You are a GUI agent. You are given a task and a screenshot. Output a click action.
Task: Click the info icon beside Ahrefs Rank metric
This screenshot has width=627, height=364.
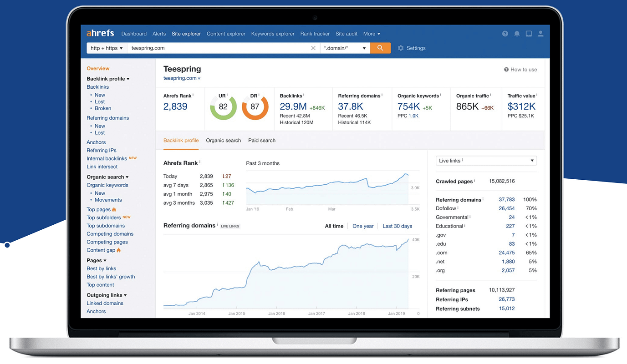(x=193, y=95)
